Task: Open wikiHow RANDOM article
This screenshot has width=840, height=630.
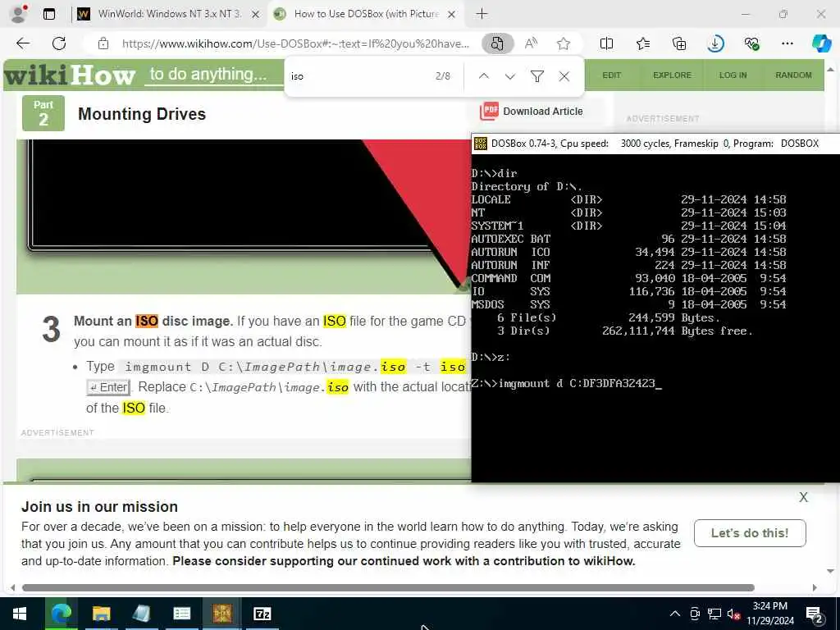Action: (x=793, y=75)
